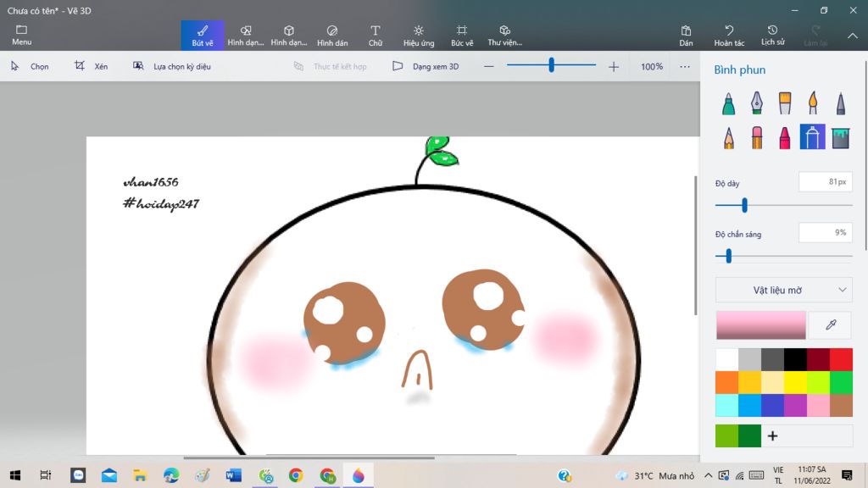Image resolution: width=868 pixels, height=488 pixels.
Task: Open Task View on the taskbar
Action: pyautogui.click(x=46, y=475)
